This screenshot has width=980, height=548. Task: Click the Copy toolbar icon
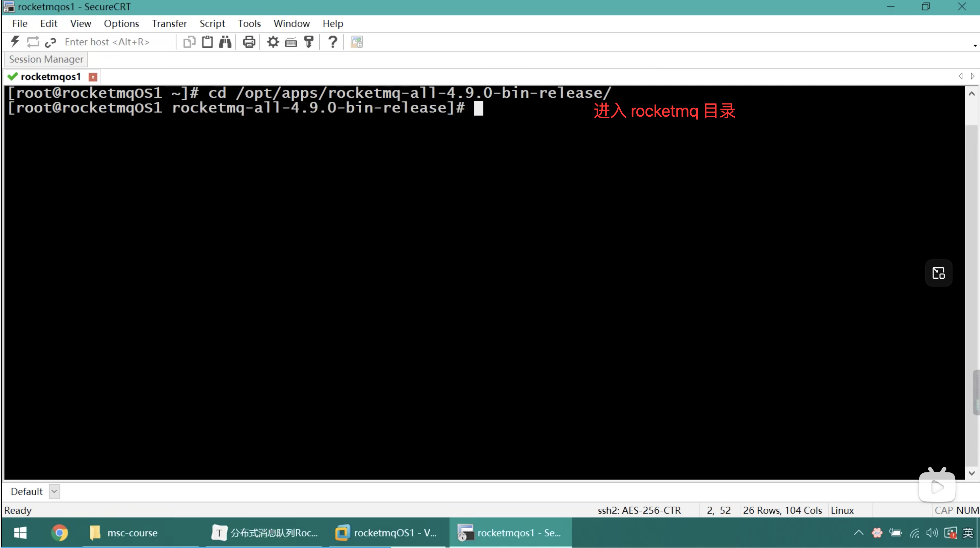pos(189,41)
